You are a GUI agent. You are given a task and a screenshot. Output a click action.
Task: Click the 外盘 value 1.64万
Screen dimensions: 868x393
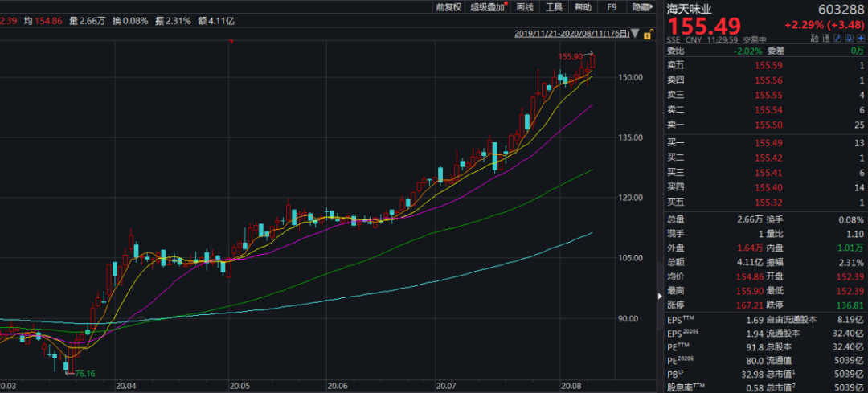(751, 248)
